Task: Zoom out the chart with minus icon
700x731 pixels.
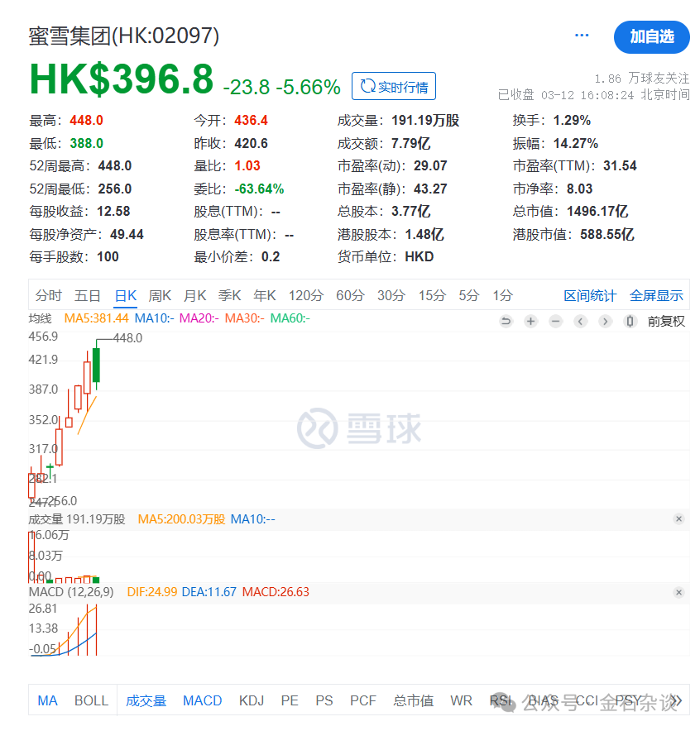Action: tap(555, 321)
